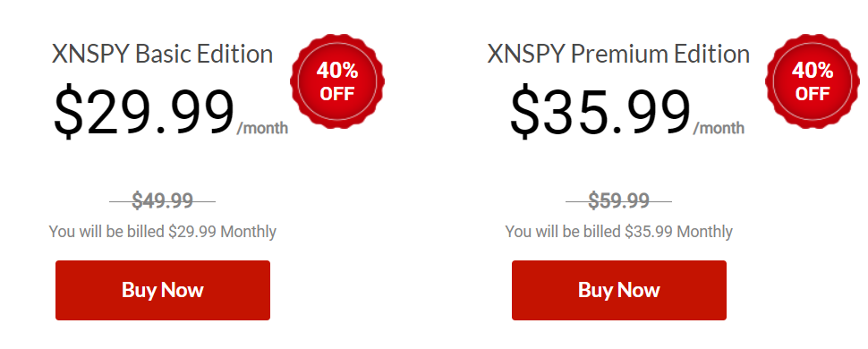Screen dimensions: 868x349
Task: Click Buy Now for Premium Edition
Action: 619,290
